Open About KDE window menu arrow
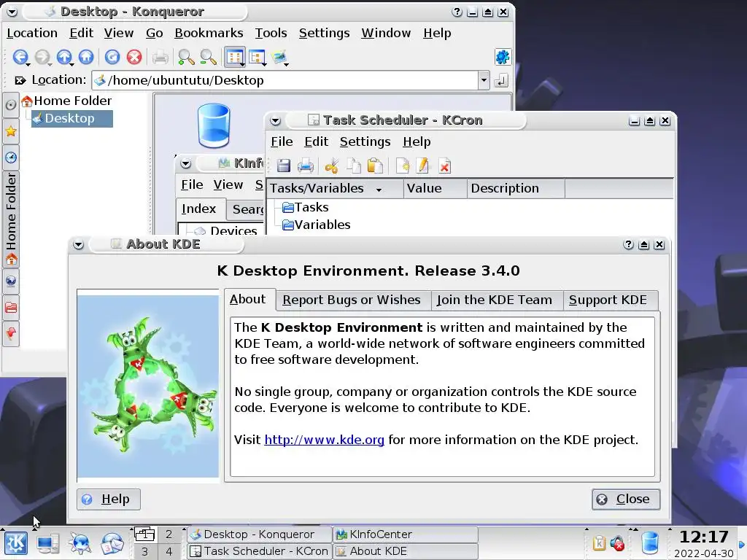 point(79,245)
